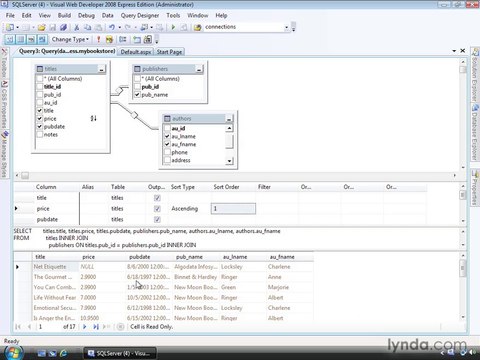480x360 pixels.
Task: Click the Save toolbar icon
Action: pyautogui.click(x=52, y=27)
